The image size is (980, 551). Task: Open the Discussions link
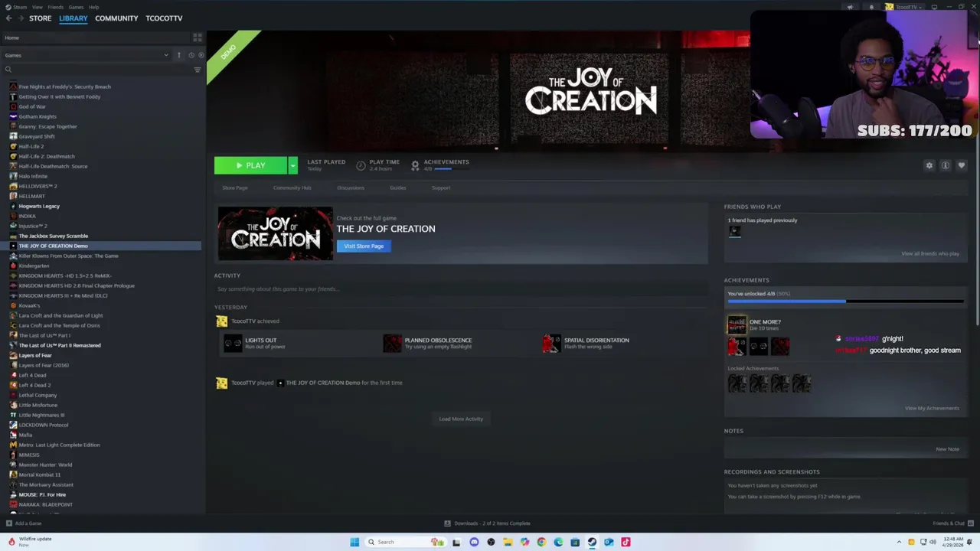351,187
